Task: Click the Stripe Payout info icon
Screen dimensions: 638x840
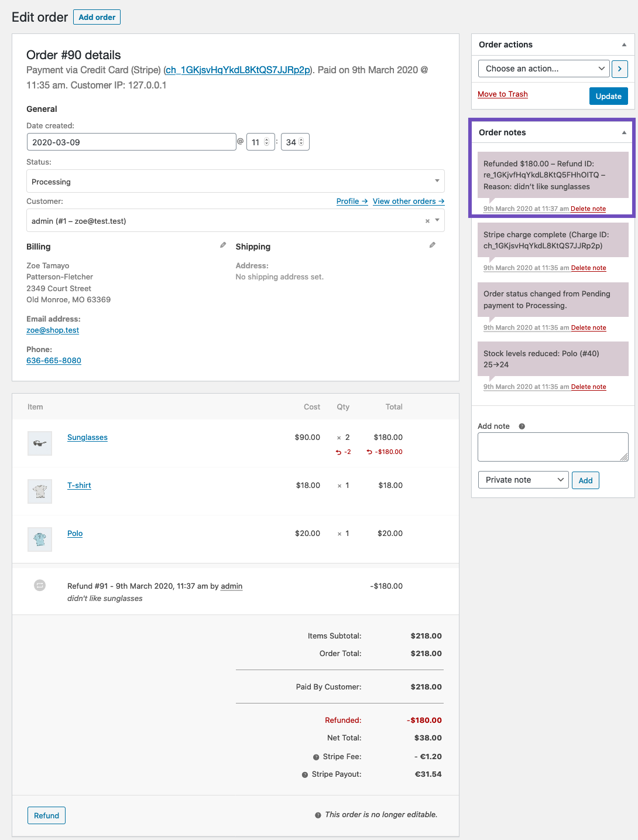Action: [x=304, y=774]
